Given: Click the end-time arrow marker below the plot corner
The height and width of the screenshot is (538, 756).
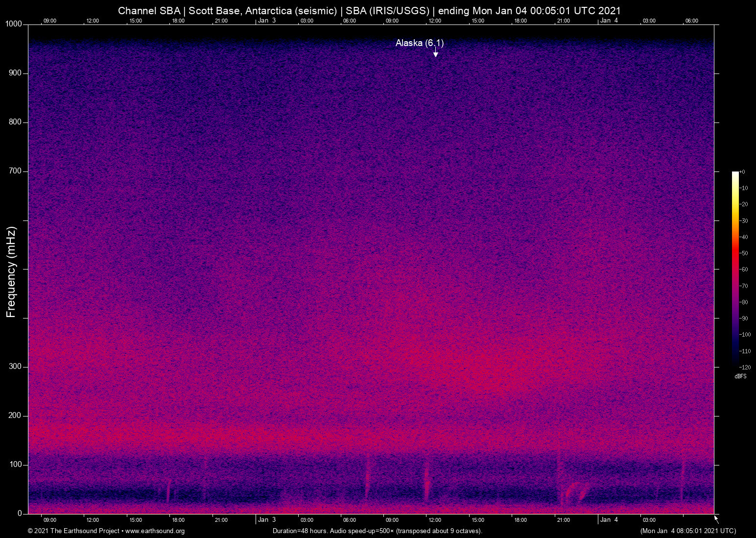Looking at the screenshot, I should pos(716,519).
